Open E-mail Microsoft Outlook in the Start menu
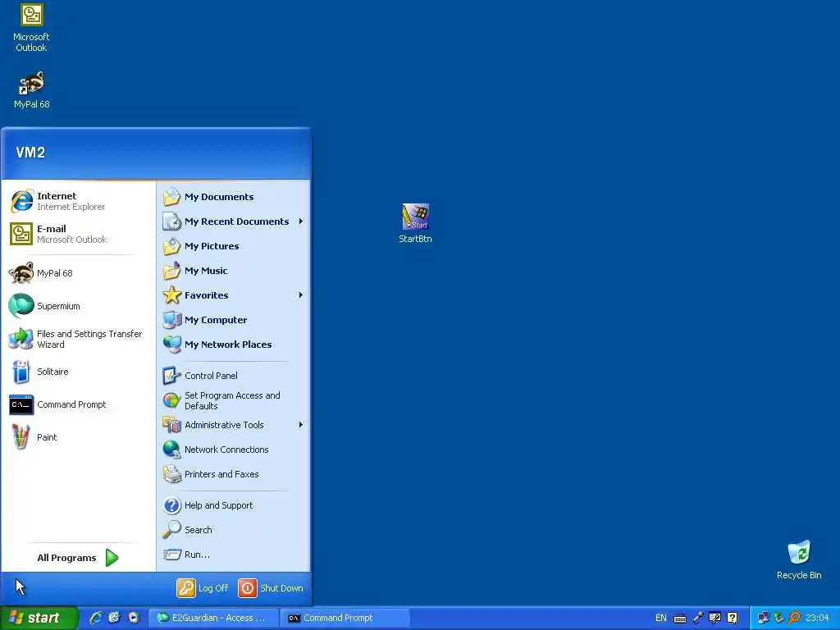Image resolution: width=840 pixels, height=630 pixels. coord(78,234)
